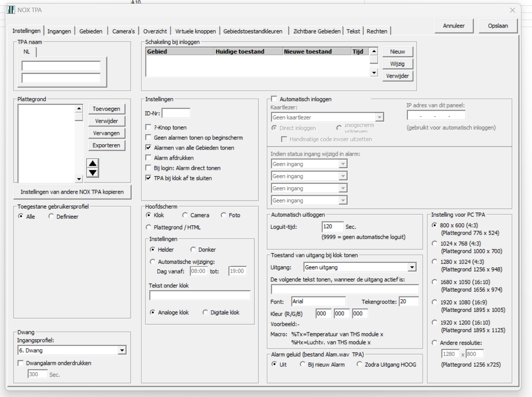Open the first Geen ingang dropdown

[343, 164]
